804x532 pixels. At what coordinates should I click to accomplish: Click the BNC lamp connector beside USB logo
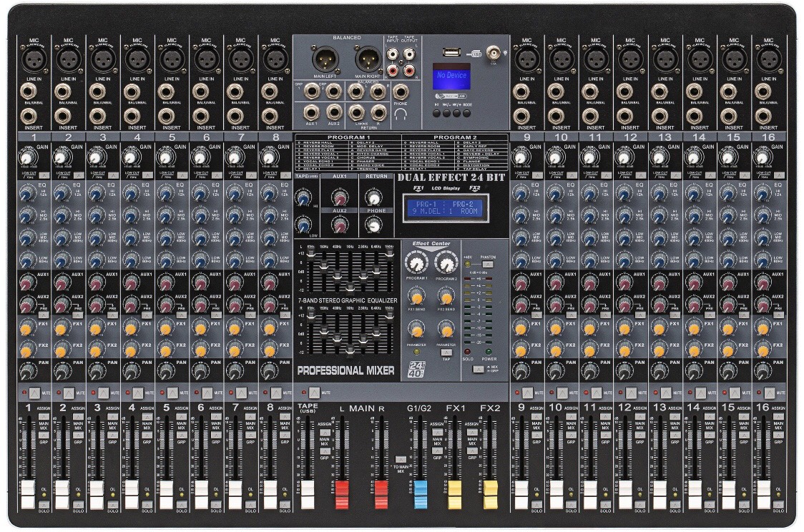click(494, 53)
